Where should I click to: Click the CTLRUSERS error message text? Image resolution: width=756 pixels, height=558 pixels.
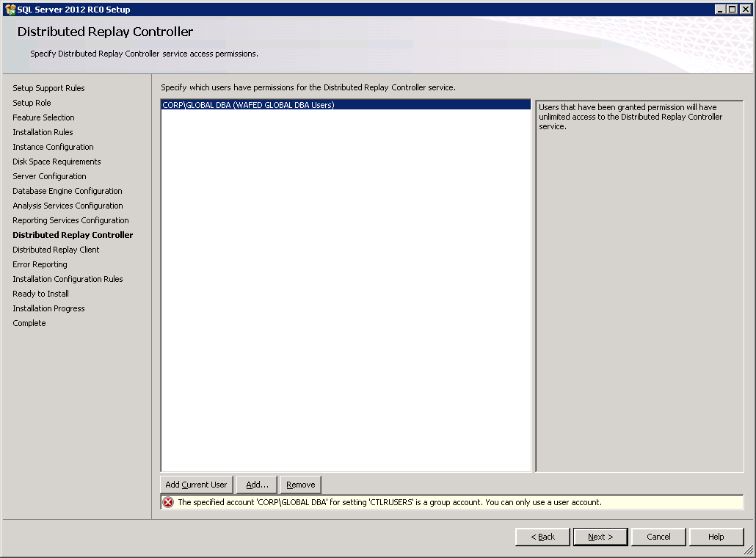(389, 503)
